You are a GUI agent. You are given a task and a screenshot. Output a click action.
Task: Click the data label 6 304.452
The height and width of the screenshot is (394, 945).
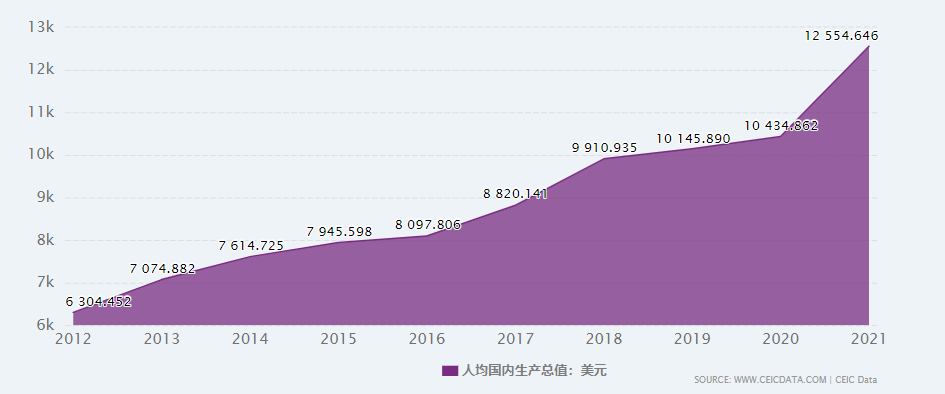point(99,302)
